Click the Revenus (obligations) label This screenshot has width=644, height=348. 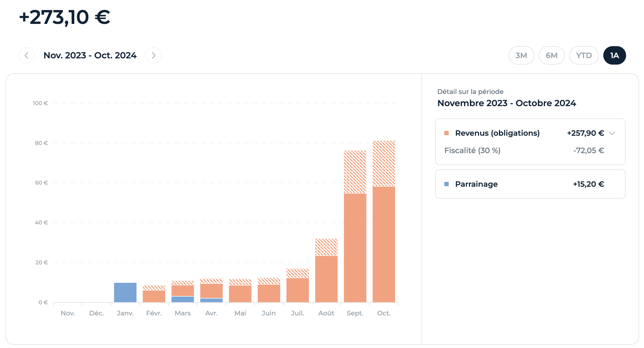pos(497,133)
